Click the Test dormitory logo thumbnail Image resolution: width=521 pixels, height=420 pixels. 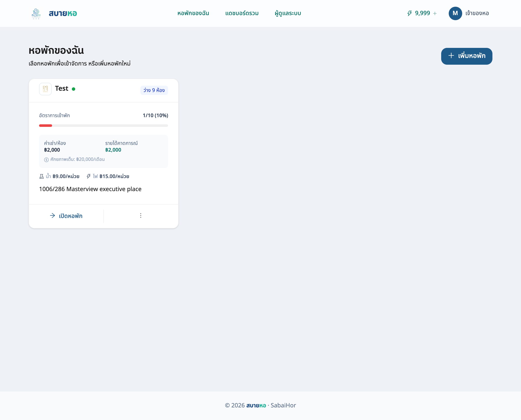coord(45,89)
